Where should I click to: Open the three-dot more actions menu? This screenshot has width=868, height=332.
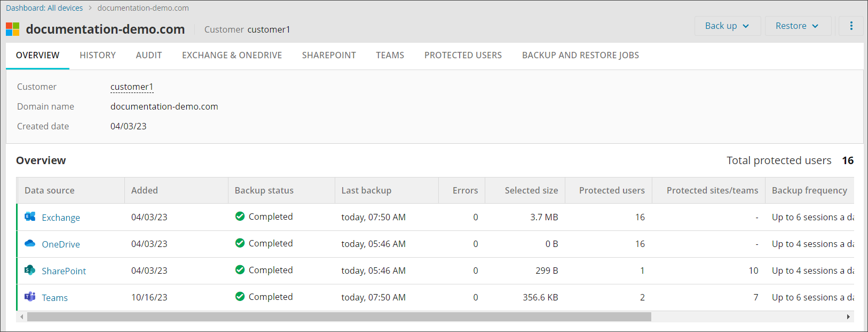pos(851,26)
